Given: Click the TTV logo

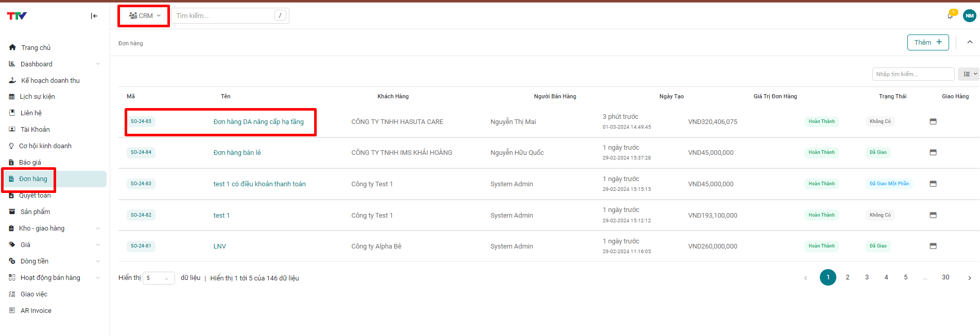Looking at the screenshot, I should tap(17, 16).
